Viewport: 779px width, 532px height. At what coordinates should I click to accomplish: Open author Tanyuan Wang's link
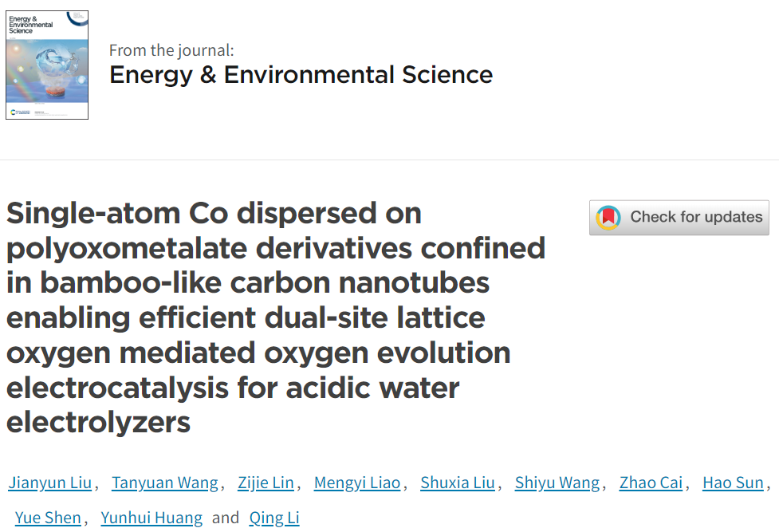pyautogui.click(x=165, y=483)
